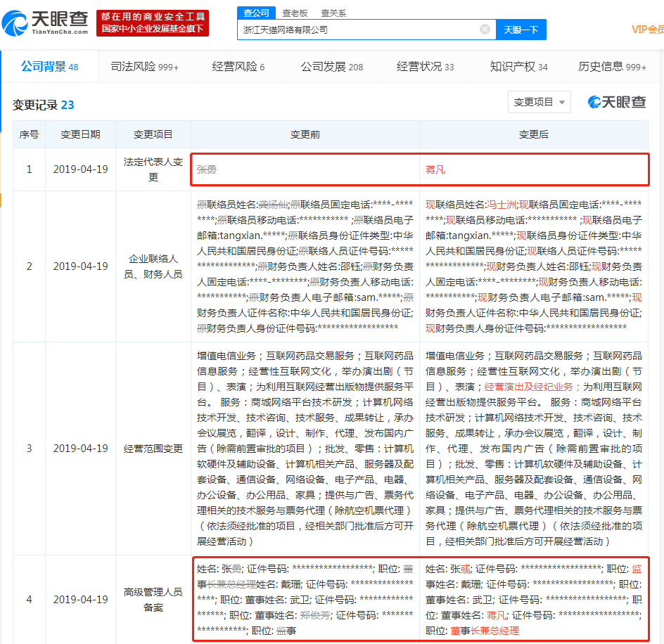Click the 序号 column header

click(30, 135)
